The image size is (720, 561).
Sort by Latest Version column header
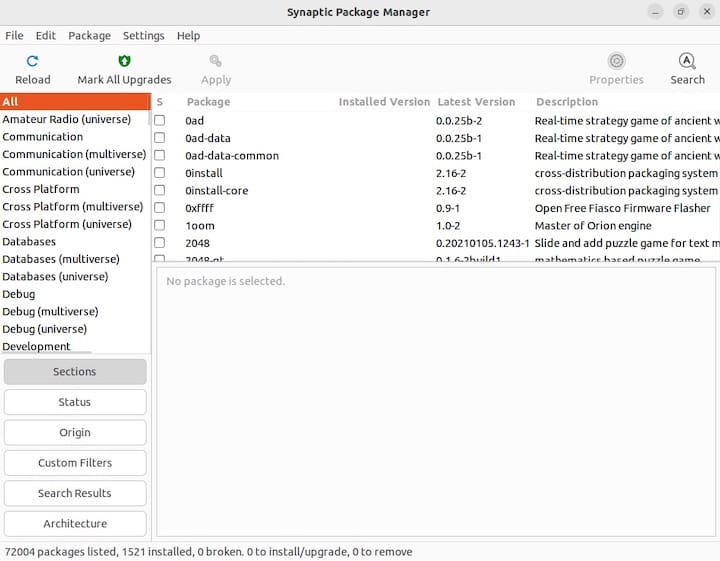[476, 101]
